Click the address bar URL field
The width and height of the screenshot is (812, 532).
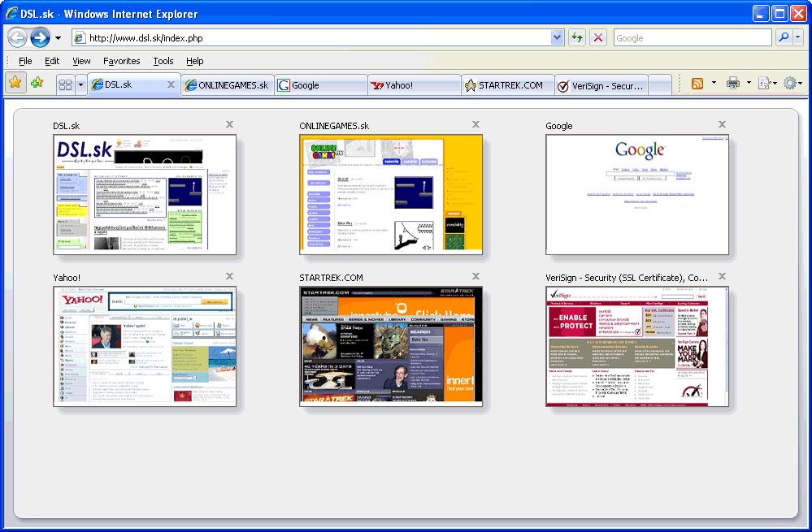pos(319,38)
